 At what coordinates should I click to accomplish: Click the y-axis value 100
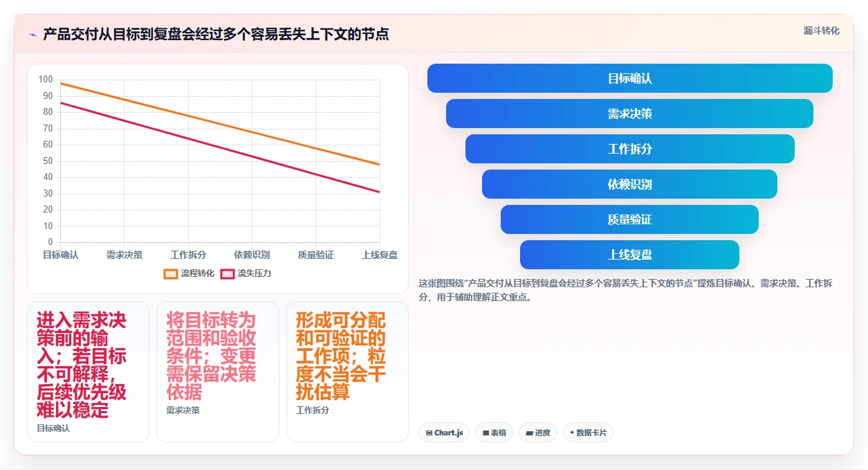(46, 80)
